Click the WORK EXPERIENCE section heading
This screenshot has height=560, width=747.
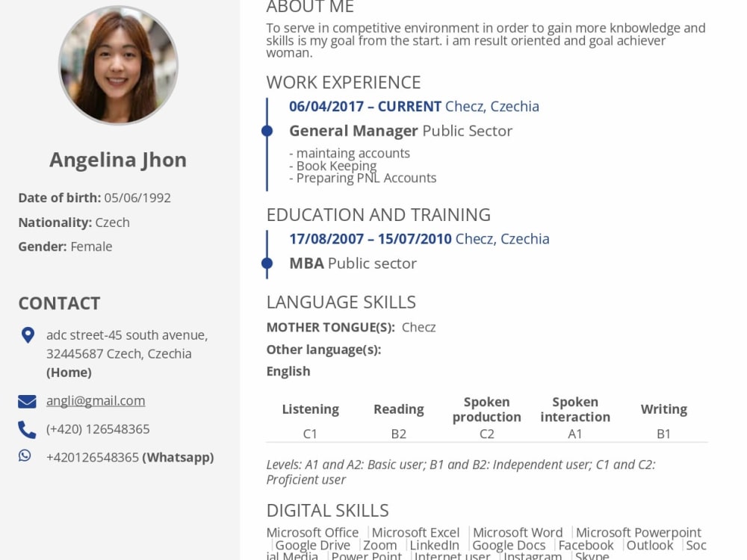[x=343, y=82]
